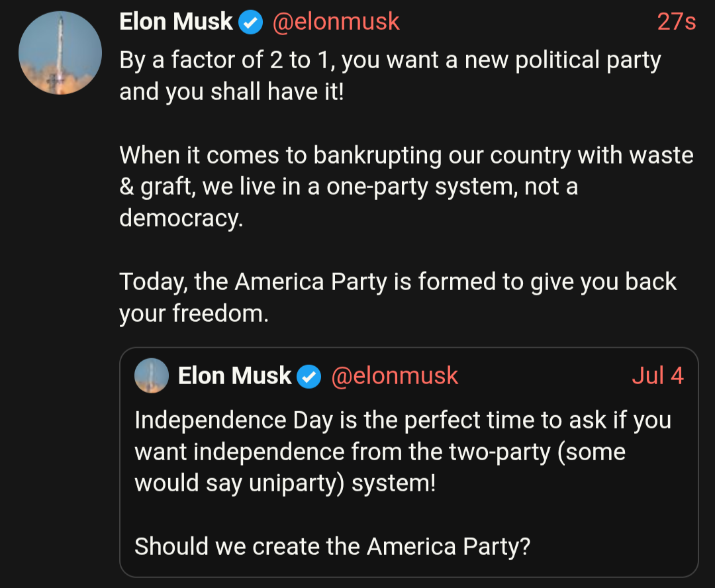Image resolution: width=715 pixels, height=588 pixels.
Task: Click the verified badge beside the top Elon Musk name
Action: pos(250,23)
